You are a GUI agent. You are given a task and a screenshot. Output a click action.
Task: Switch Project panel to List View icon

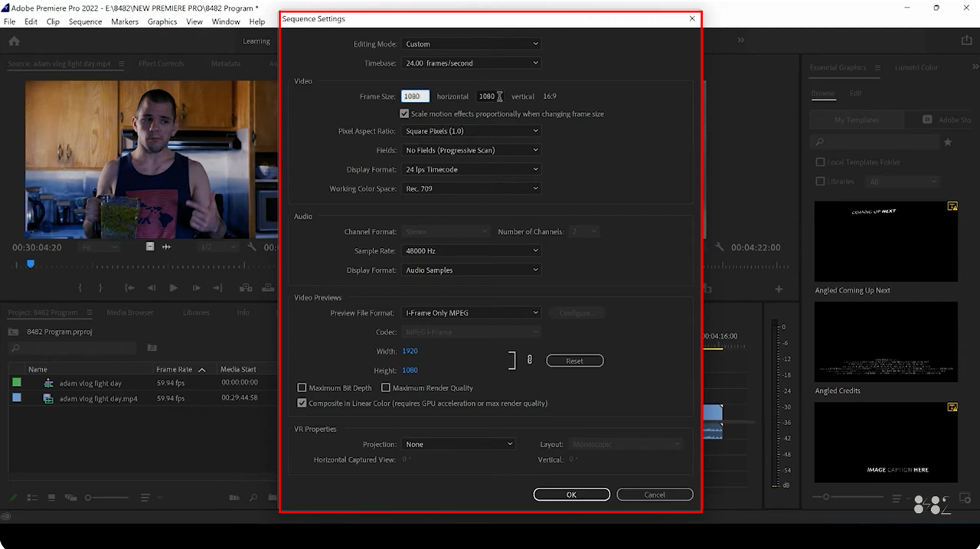pos(32,498)
